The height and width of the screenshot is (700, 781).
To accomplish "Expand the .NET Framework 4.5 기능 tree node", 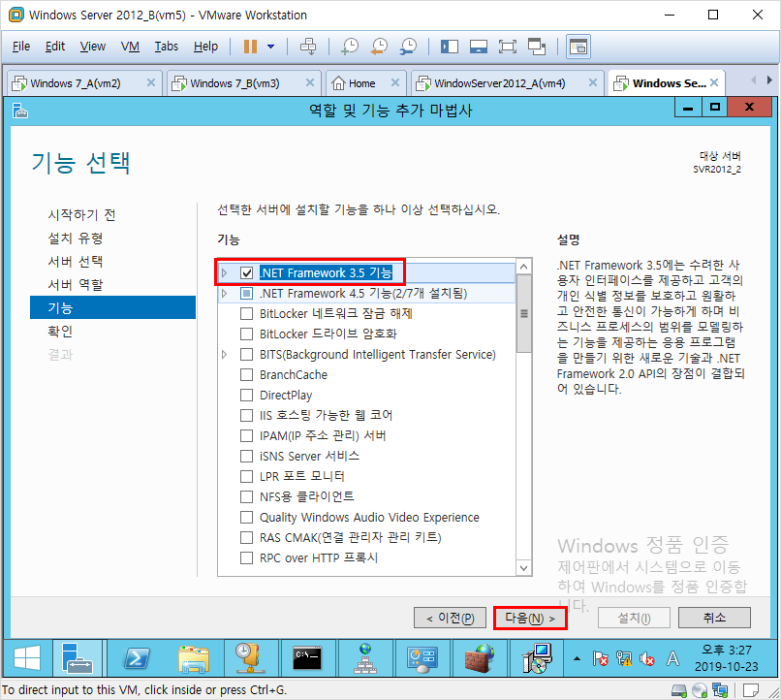I will (225, 294).
